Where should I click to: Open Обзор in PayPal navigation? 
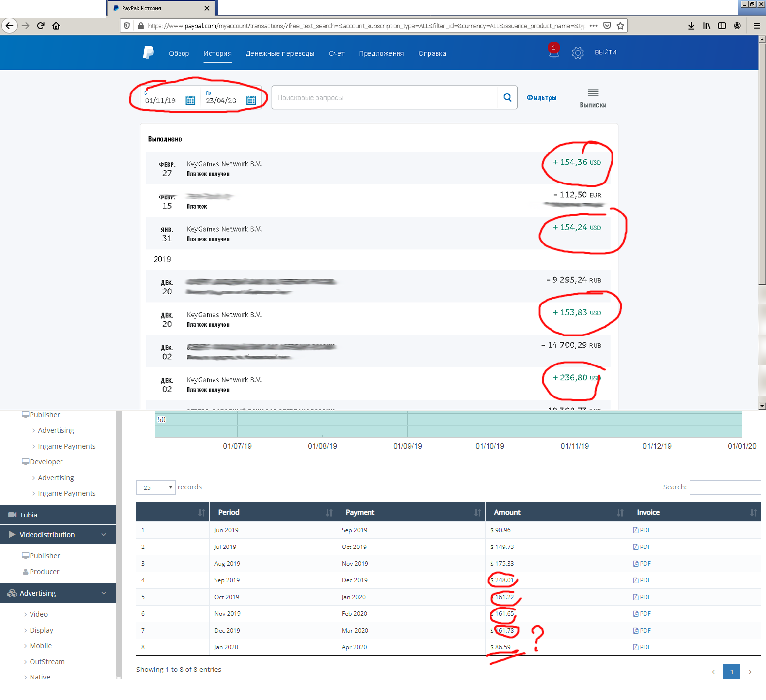tap(179, 53)
